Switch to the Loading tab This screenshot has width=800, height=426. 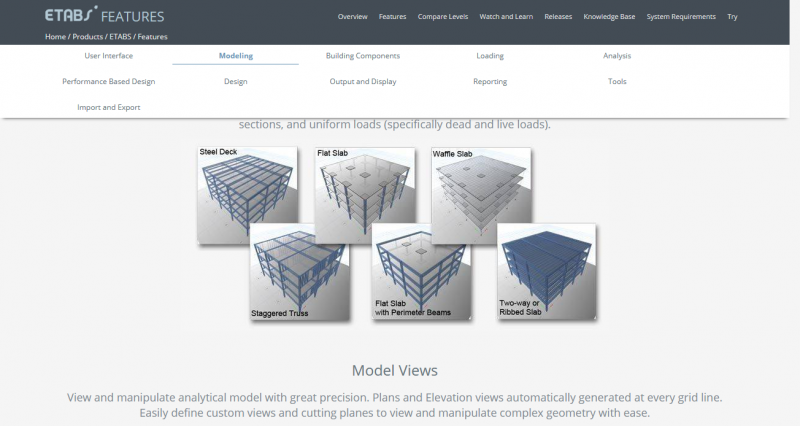pyautogui.click(x=490, y=56)
